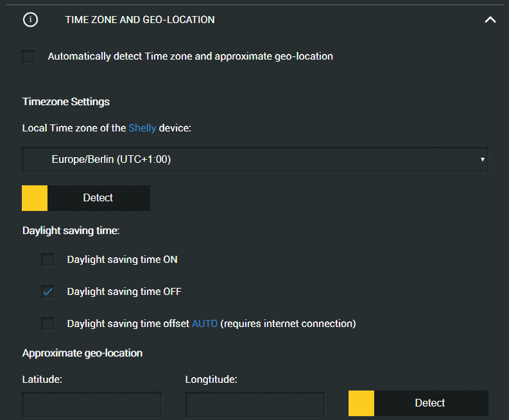The image size is (509, 420).
Task: Click yellow square on the time zone Detect button
Action: tap(35, 198)
